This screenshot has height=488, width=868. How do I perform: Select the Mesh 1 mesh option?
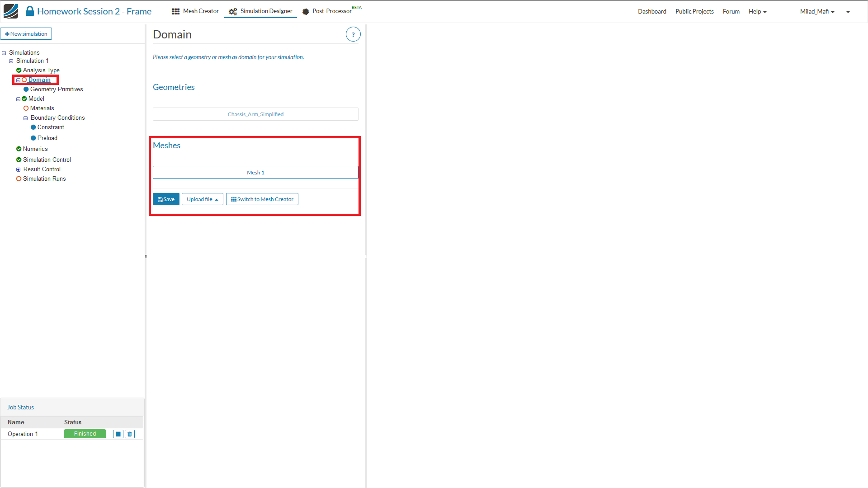[255, 173]
